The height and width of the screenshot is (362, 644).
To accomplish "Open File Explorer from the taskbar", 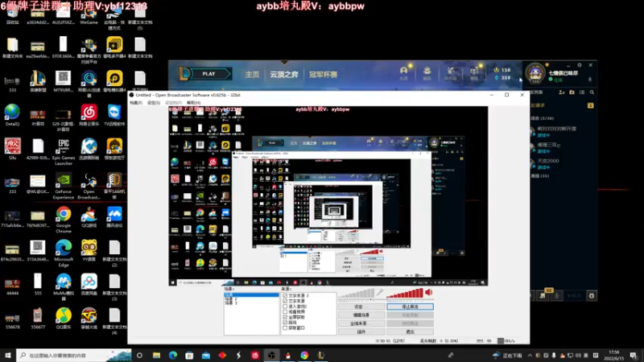I will click(x=156, y=355).
